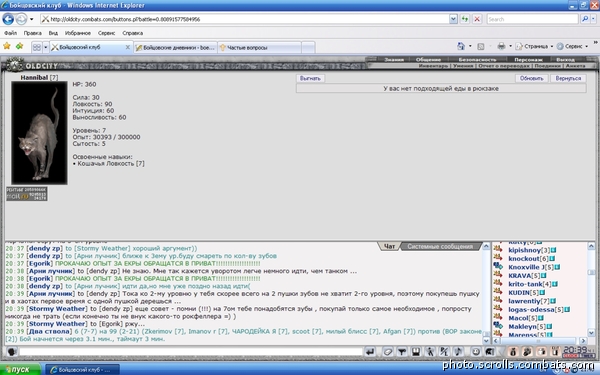
Task: Open the Анкета link
Action: click(575, 66)
